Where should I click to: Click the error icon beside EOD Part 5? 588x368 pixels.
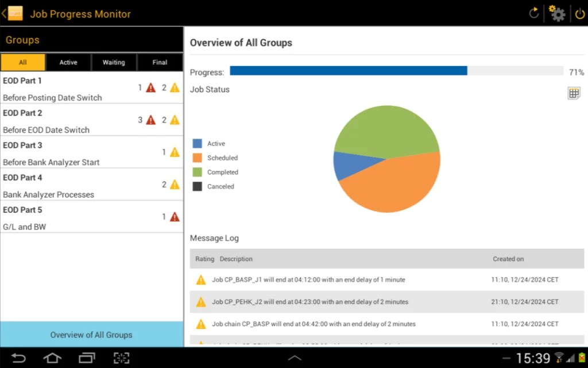173,217
